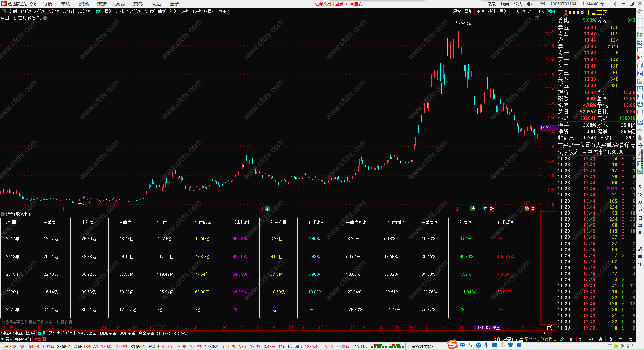This screenshot has height=350, width=644.
Task: Click the orange 预 marker under the chart
Action: 527,209
